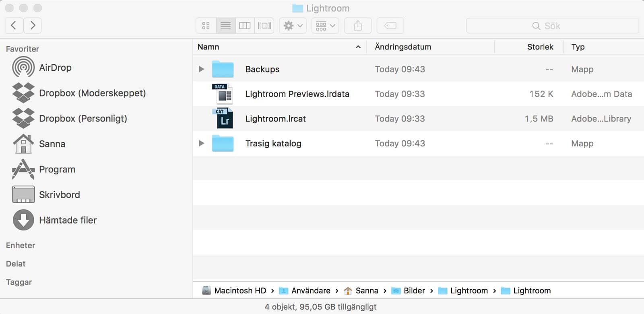Click Today 09:33 date of Lightroom Previews.lrdata

[400, 94]
